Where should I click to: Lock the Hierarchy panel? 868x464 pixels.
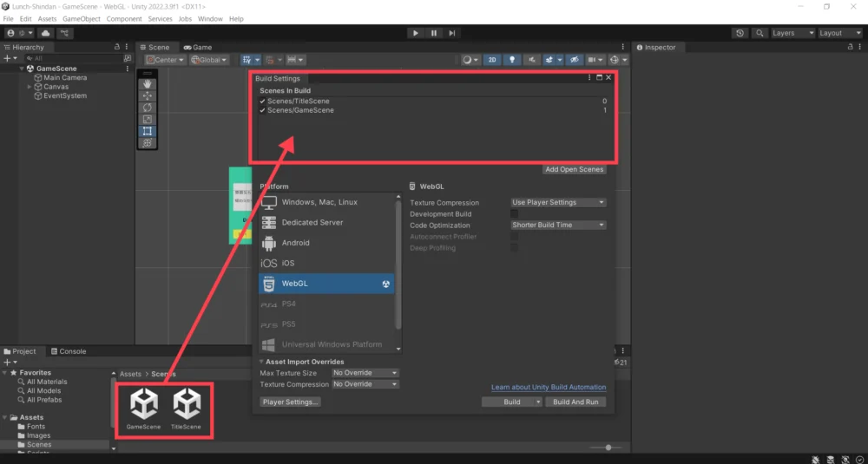click(x=117, y=47)
